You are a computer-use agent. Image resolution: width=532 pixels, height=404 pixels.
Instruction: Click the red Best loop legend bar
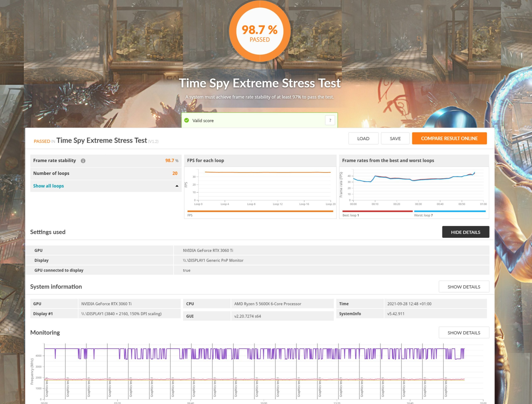(377, 211)
